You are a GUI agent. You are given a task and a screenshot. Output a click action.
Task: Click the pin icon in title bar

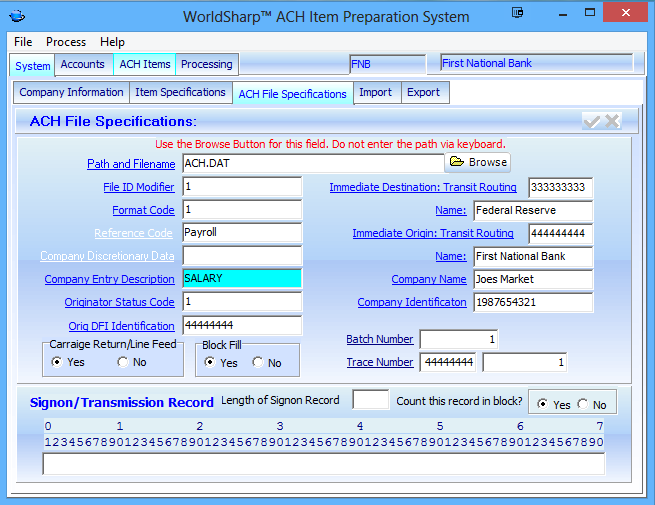518,14
